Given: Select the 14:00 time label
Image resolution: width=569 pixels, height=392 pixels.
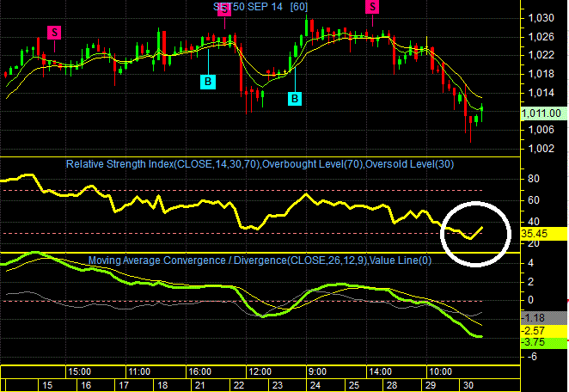Looking at the screenshot, I should pyautogui.click(x=380, y=371).
